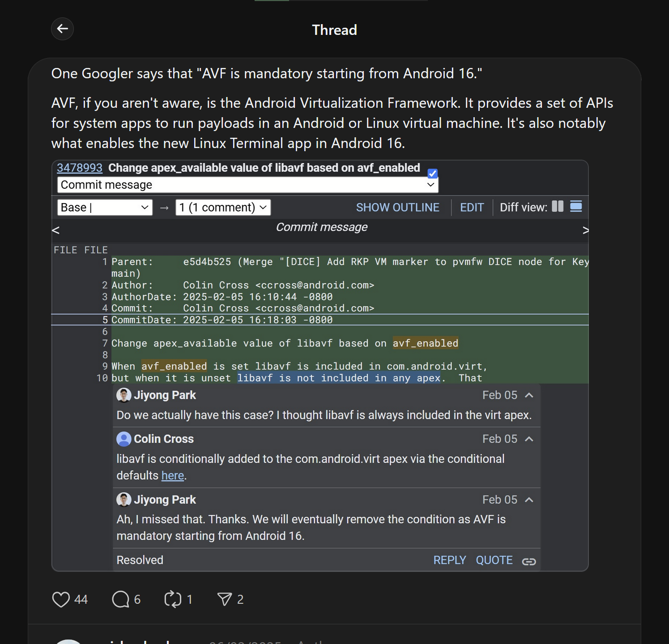
Task: Like the post with the heart icon
Action: pyautogui.click(x=61, y=599)
